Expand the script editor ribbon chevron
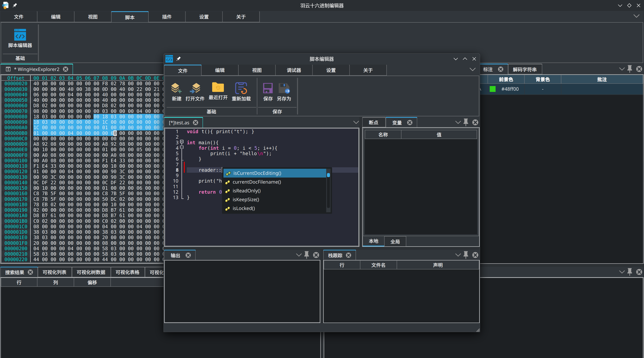Viewport: 644px width, 358px height. pos(473,70)
